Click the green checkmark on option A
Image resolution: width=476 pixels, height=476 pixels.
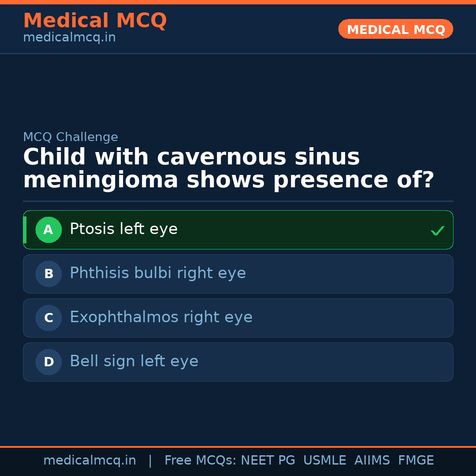coord(437,230)
